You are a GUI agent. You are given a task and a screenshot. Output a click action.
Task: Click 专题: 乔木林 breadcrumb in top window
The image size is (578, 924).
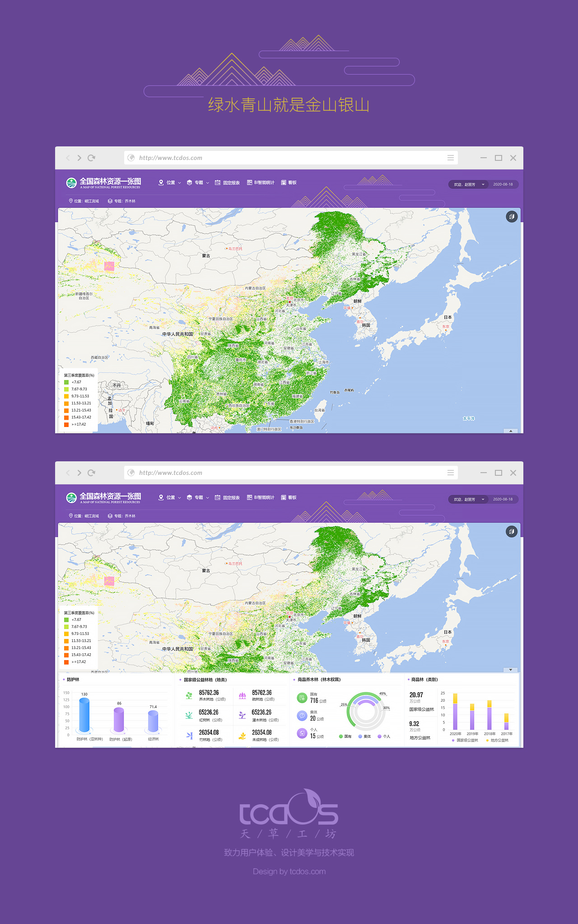pos(122,201)
